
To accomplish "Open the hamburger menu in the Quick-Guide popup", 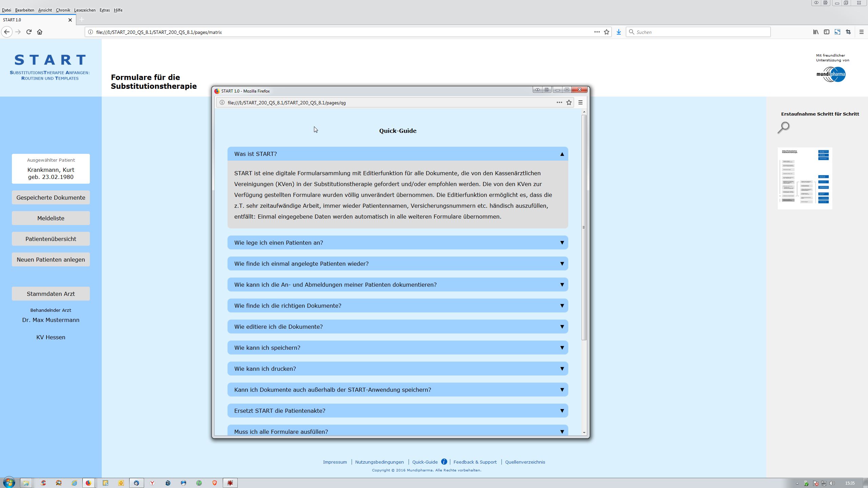I will [x=580, y=102].
